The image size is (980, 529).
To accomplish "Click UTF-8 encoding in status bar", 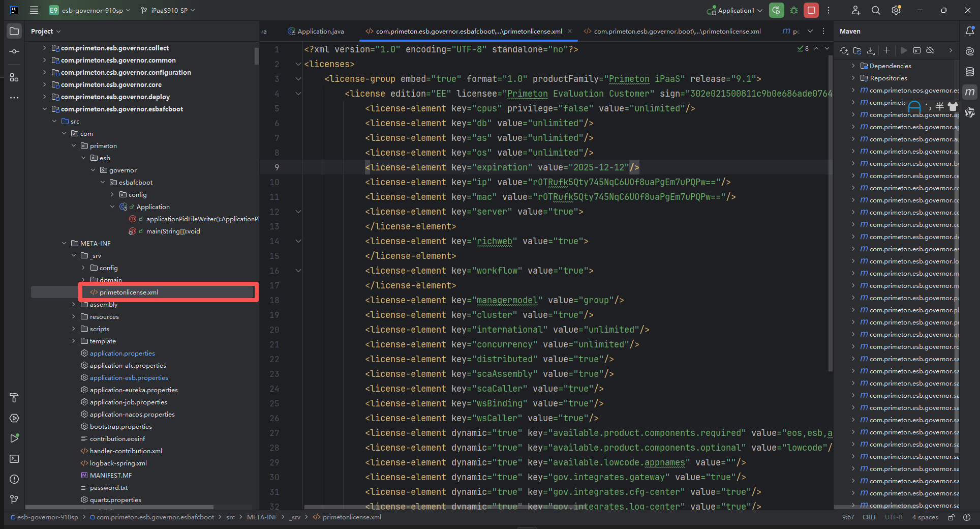I will coord(893,517).
